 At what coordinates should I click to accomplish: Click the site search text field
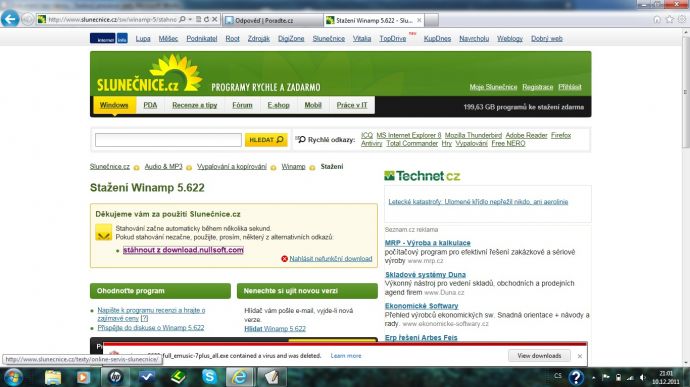tap(168, 140)
